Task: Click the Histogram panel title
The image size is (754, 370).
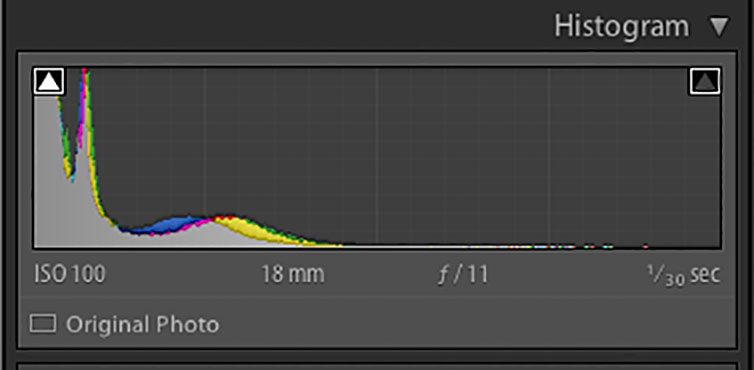Action: tap(621, 26)
